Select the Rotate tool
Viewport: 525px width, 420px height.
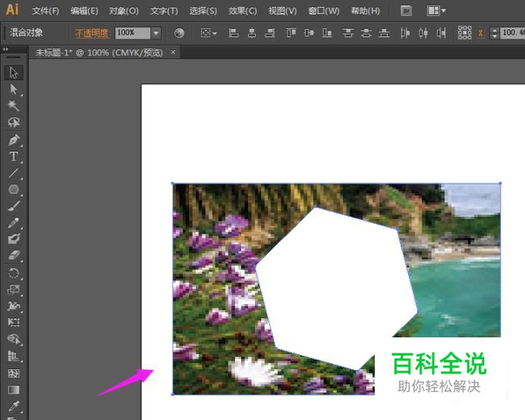(x=14, y=274)
